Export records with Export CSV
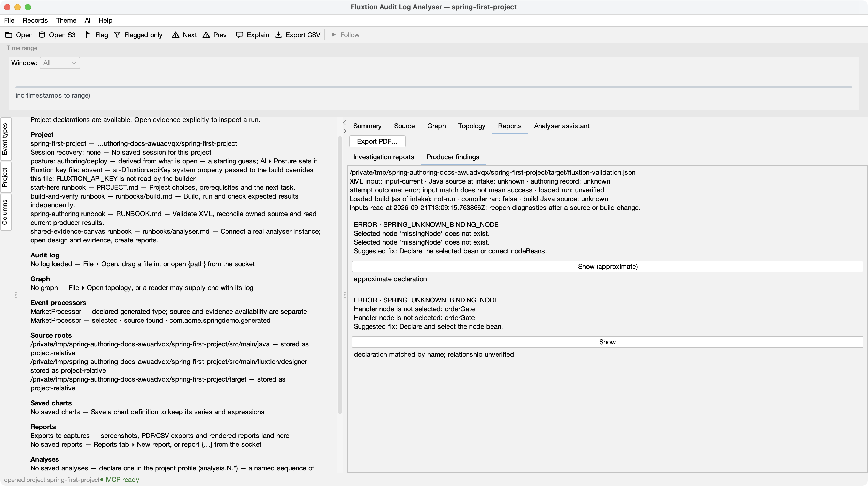Viewport: 868px width, 486px height. click(x=298, y=35)
